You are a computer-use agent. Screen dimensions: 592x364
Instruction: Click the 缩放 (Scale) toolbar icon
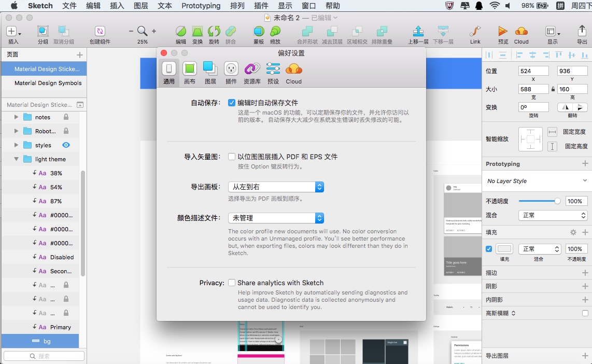[275, 31]
